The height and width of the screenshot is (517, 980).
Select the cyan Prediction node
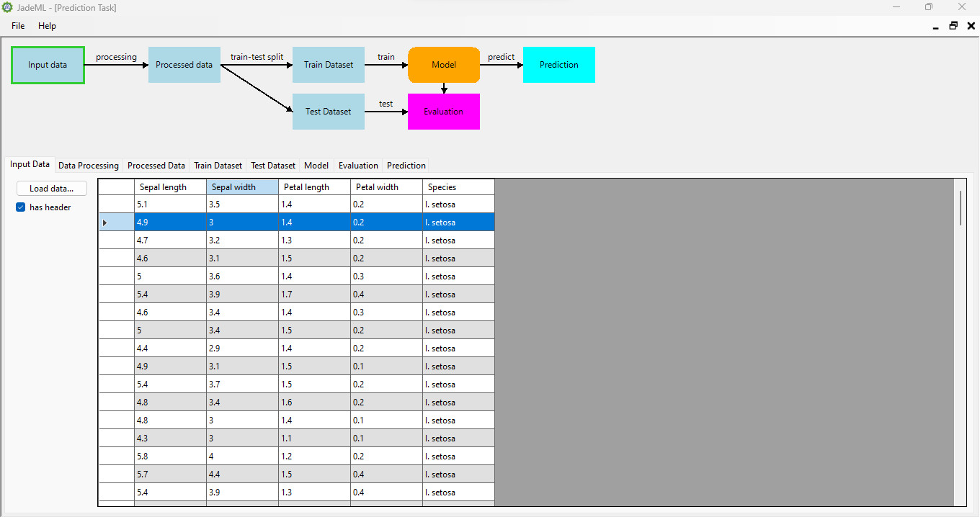(559, 65)
